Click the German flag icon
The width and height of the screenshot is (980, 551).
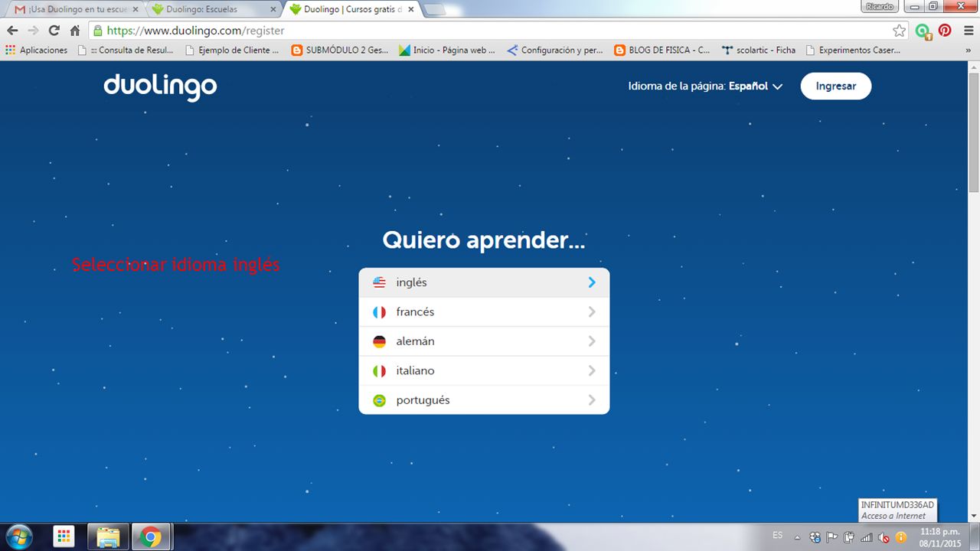point(379,341)
